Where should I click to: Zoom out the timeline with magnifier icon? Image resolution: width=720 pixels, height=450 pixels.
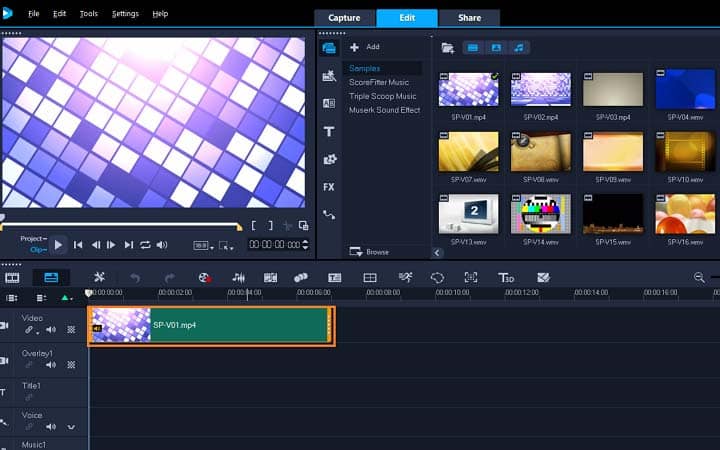pos(699,277)
